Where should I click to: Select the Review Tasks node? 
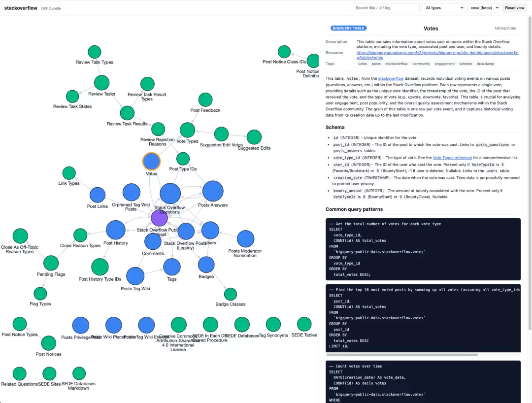102,82
